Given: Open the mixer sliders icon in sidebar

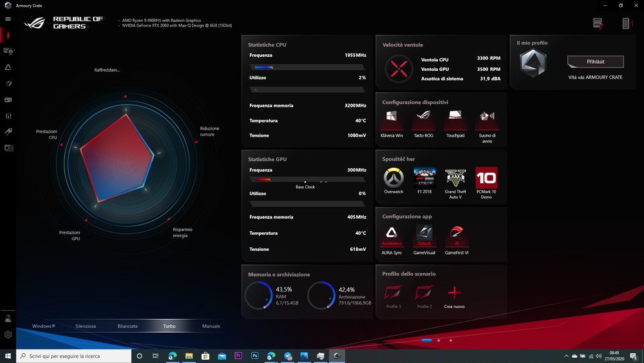Looking at the screenshot, I should pyautogui.click(x=8, y=116).
